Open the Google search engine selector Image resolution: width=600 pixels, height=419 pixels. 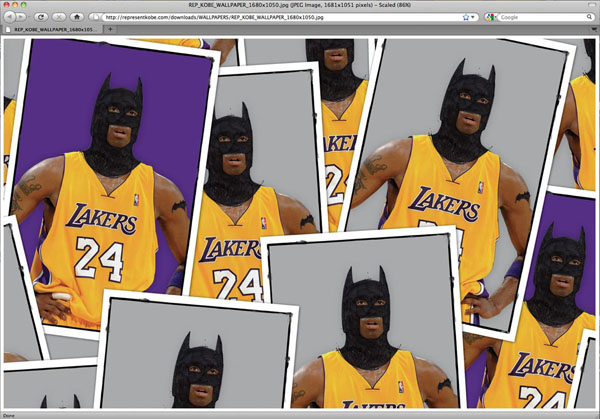pos(491,17)
